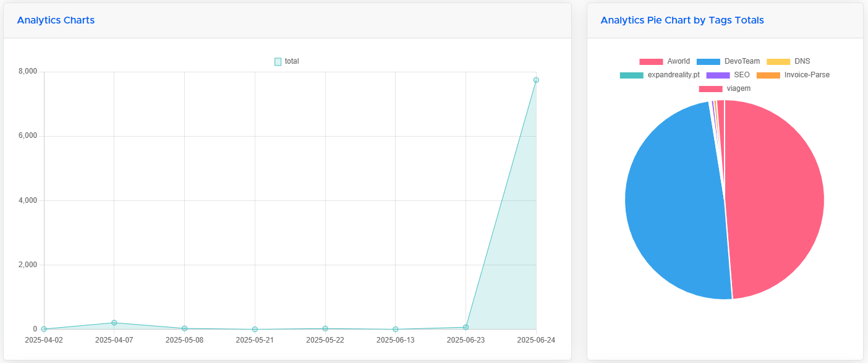This screenshot has width=868, height=363.
Task: Toggle Invoice-Parse legend entry
Action: point(793,75)
